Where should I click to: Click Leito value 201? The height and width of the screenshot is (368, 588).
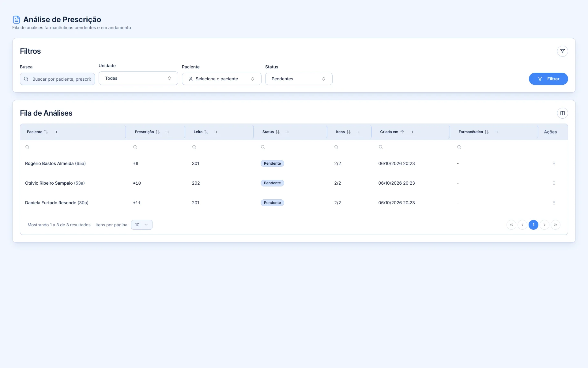point(195,203)
